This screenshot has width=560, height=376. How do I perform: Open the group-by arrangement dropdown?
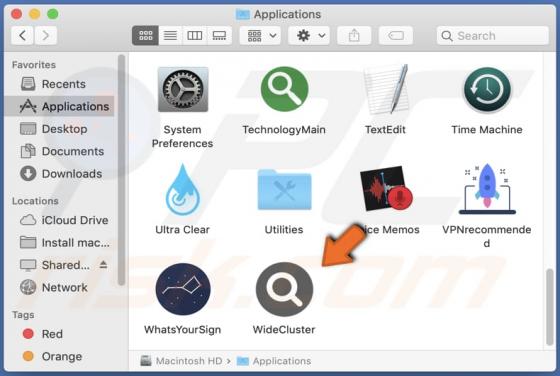click(260, 35)
